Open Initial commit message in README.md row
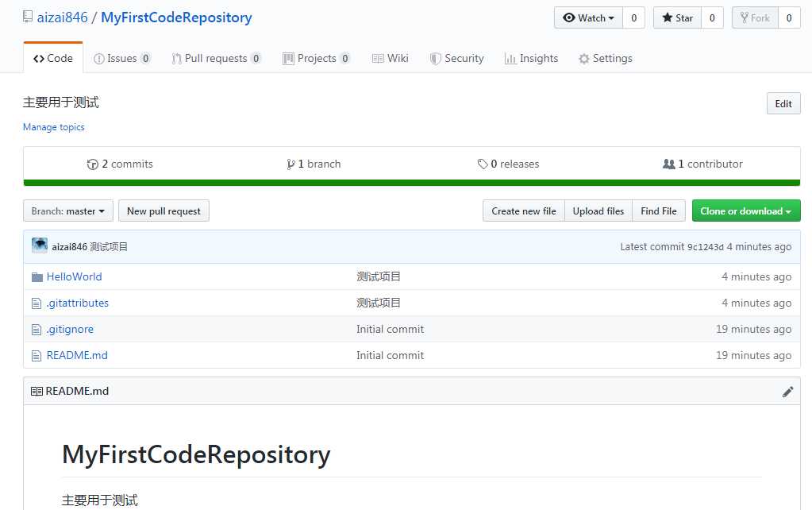The width and height of the screenshot is (812, 510). 390,355
